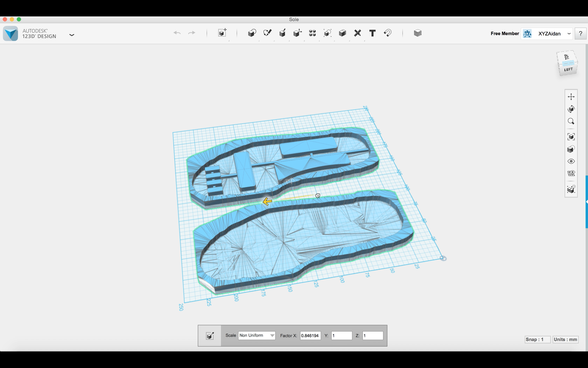Select the Construct tool
Viewport: 588px width, 368px height.
(x=282, y=33)
